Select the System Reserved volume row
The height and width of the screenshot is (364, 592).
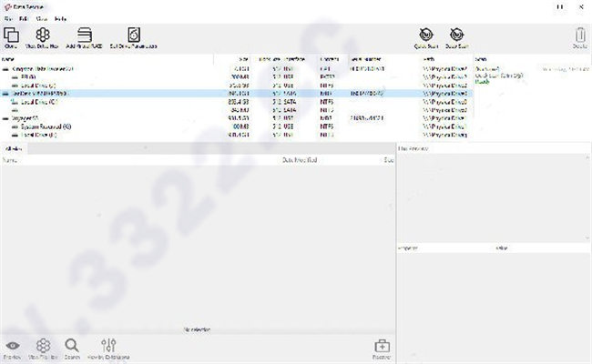coord(237,126)
